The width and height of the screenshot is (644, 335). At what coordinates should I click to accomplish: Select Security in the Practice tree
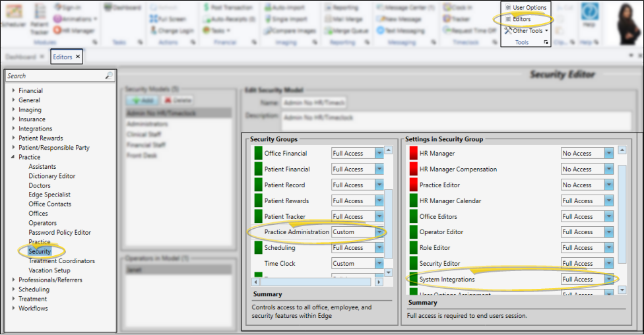pos(40,252)
